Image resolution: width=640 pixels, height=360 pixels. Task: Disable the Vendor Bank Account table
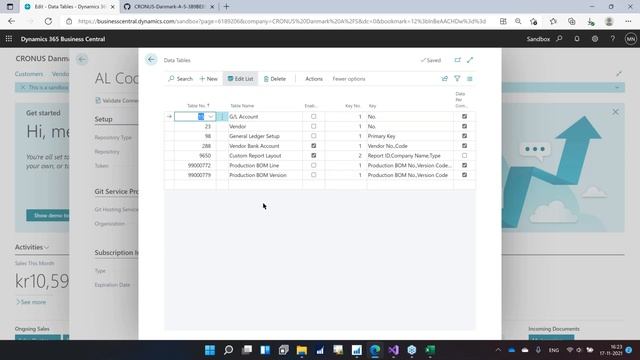tap(313, 146)
